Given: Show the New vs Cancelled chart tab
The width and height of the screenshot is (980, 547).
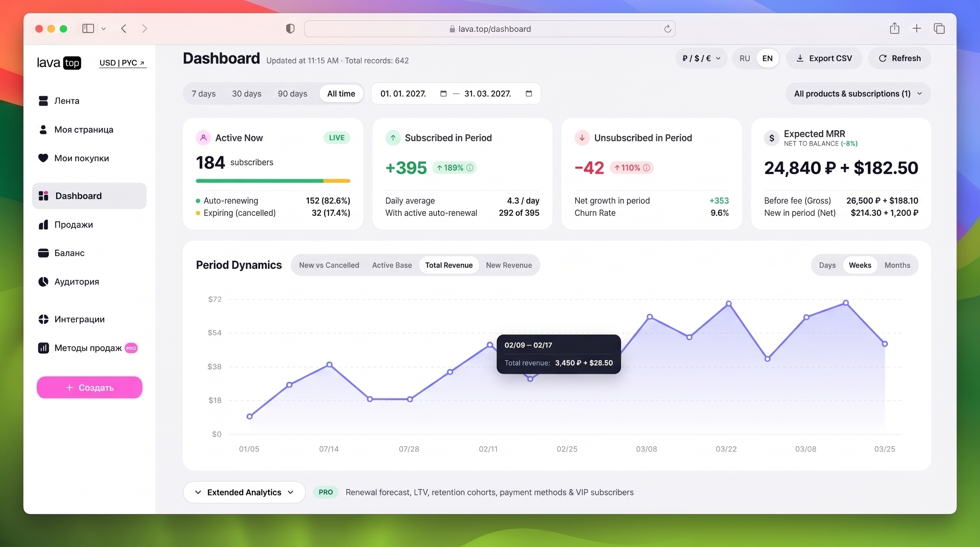Looking at the screenshot, I should 329,265.
